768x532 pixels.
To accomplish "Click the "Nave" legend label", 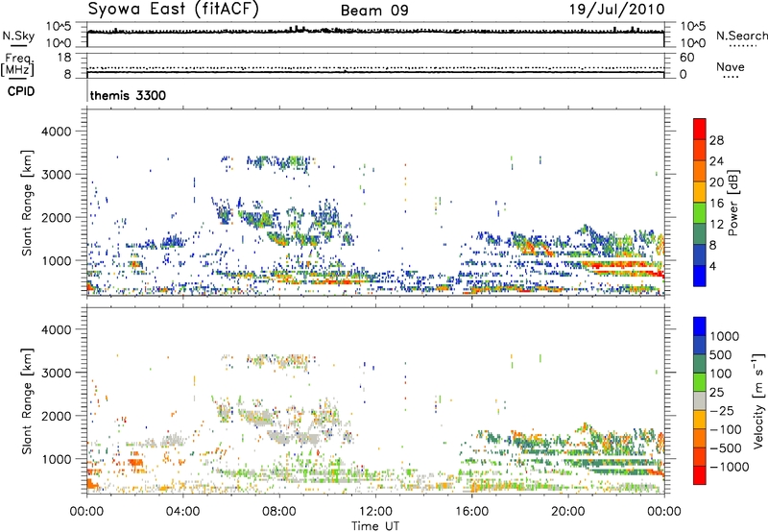I will coord(731,66).
